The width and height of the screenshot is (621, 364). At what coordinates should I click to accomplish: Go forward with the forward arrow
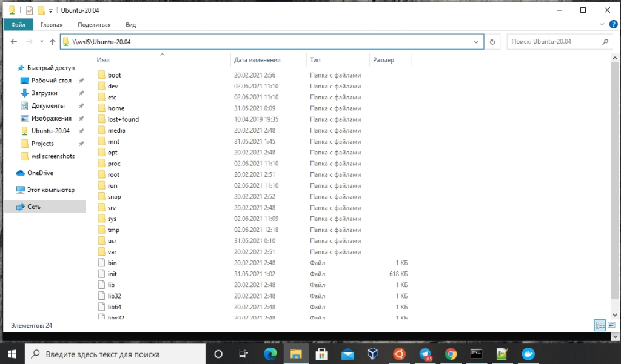point(29,42)
